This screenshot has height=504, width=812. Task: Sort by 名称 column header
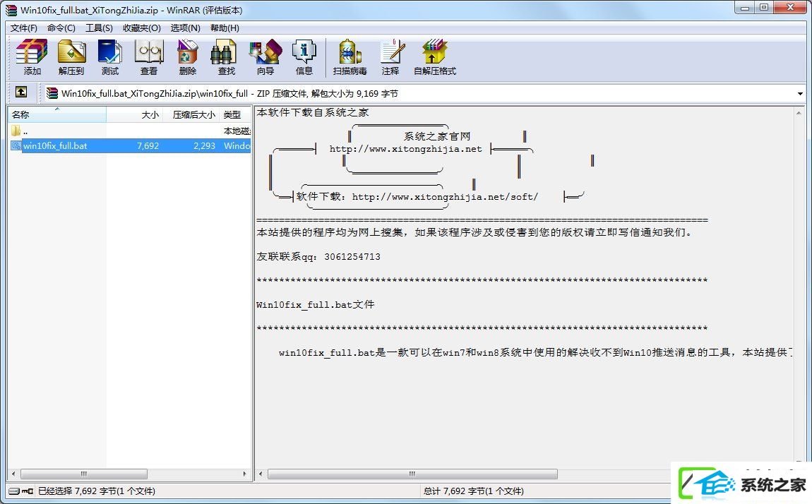(57, 114)
